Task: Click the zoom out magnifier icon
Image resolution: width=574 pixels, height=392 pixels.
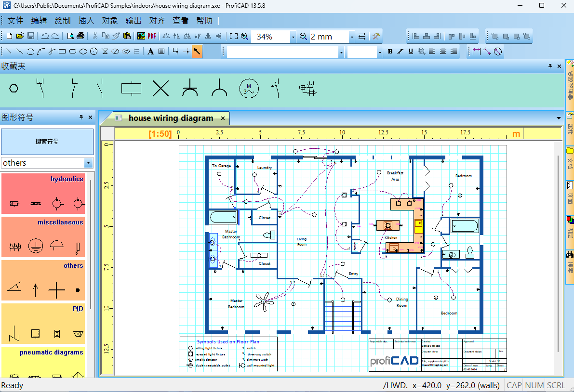Action: click(x=303, y=36)
